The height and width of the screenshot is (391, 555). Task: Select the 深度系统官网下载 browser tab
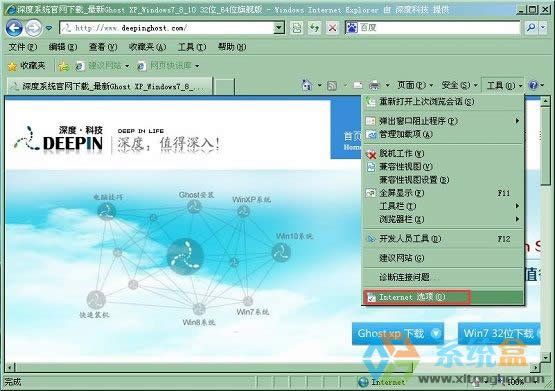click(110, 86)
